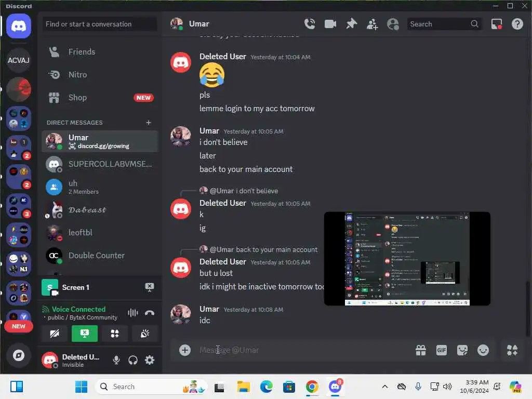Select the Umar direct message
The height and width of the screenshot is (399, 532).
point(100,141)
